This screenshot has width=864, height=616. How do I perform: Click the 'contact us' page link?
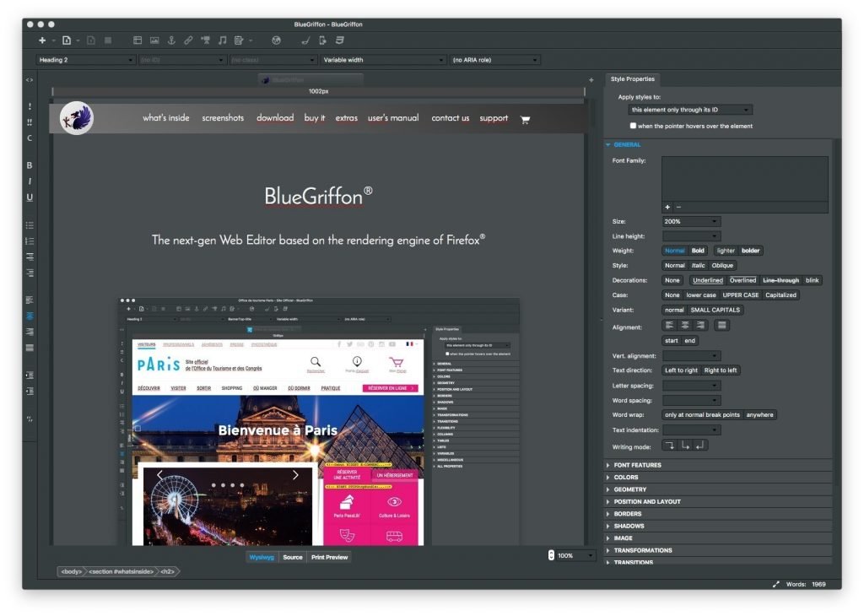[x=451, y=118]
